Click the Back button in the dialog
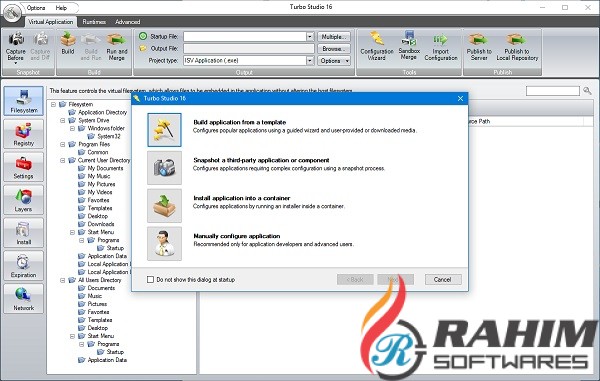Screen dimensions: 600x381 click(355, 280)
